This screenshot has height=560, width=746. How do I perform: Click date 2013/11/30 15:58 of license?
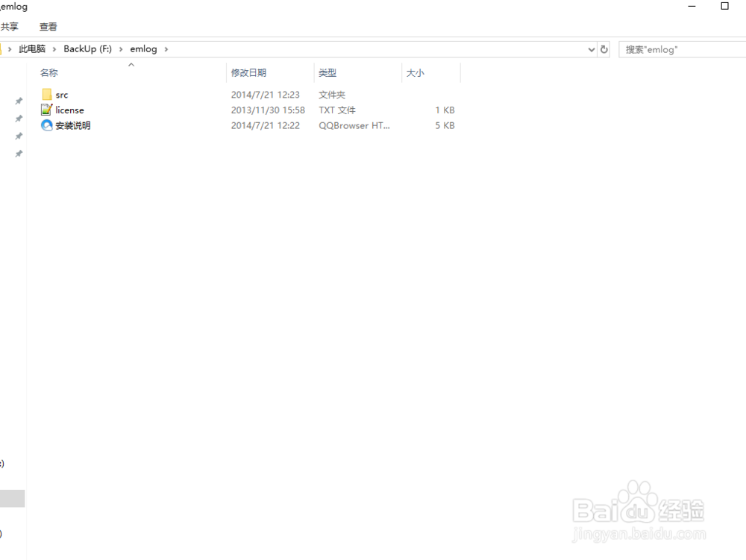[x=268, y=110]
